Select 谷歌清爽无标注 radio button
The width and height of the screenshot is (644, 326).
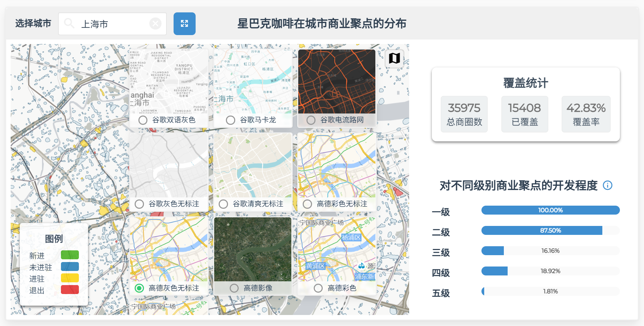pos(224,204)
